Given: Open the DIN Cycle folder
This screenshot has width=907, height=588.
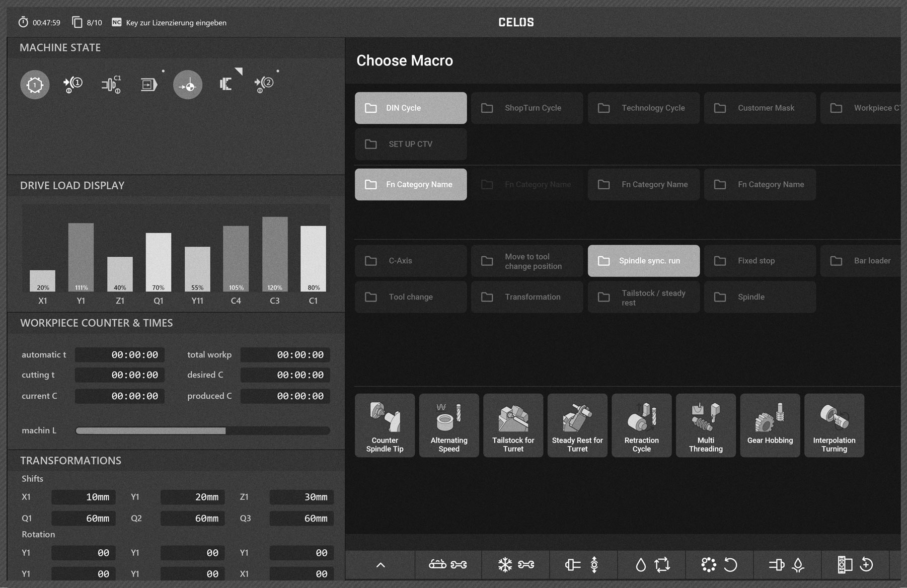Looking at the screenshot, I should coord(411,108).
